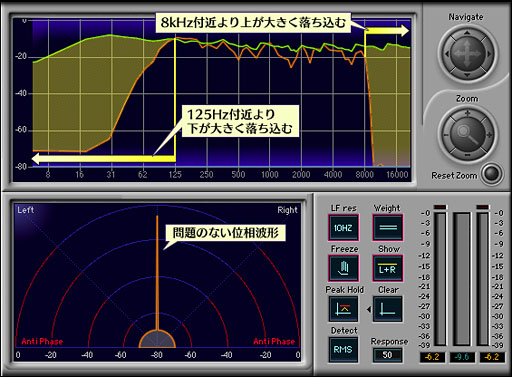Click the center meter readout -9.6

coord(462,357)
